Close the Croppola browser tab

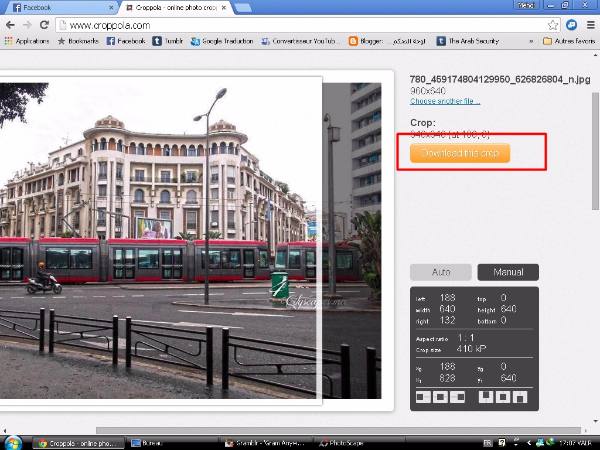pyautogui.click(x=224, y=7)
